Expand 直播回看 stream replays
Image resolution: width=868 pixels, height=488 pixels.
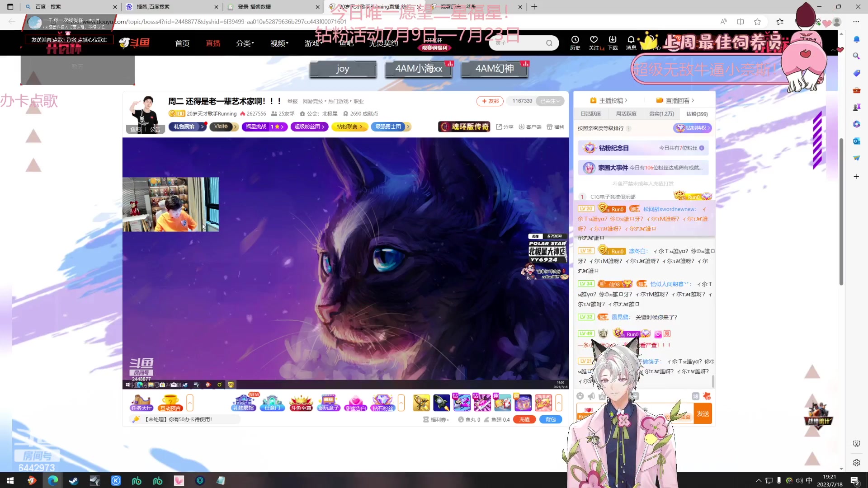pos(675,100)
